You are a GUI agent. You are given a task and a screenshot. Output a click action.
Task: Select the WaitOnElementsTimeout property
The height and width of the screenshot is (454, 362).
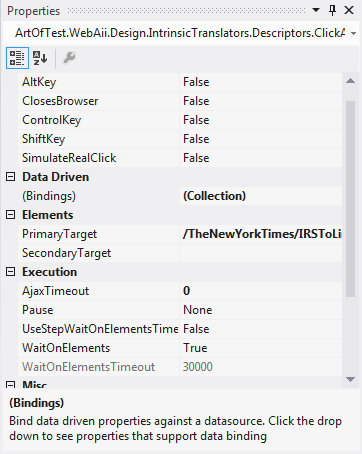[99, 367]
